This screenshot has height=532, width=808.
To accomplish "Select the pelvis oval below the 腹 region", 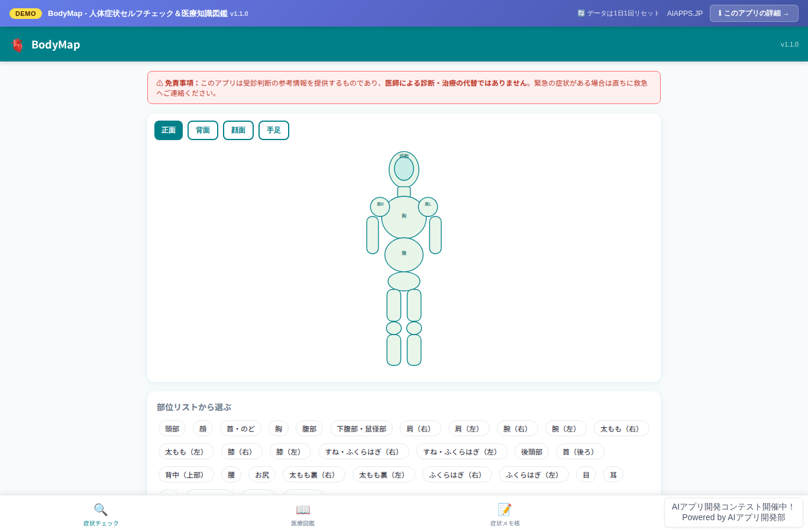I will 404,281.
